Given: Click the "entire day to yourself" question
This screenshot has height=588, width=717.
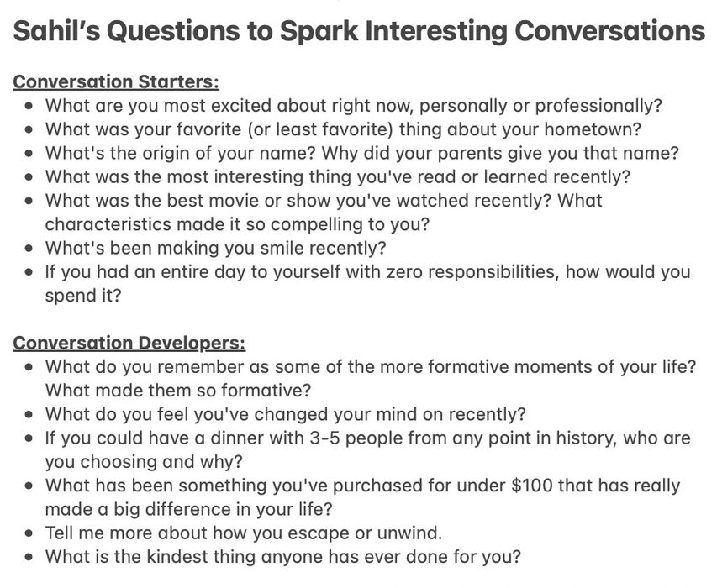Looking at the screenshot, I should tap(367, 272).
